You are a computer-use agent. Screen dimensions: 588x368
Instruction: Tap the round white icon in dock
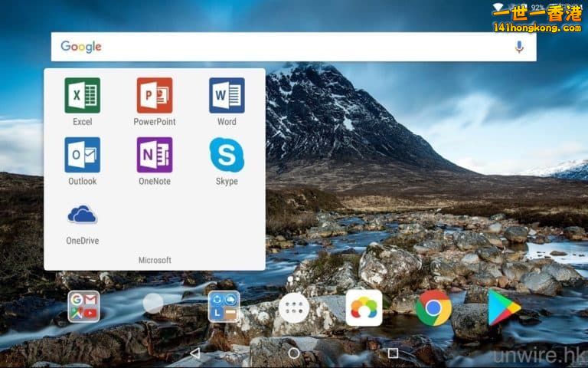153,303
